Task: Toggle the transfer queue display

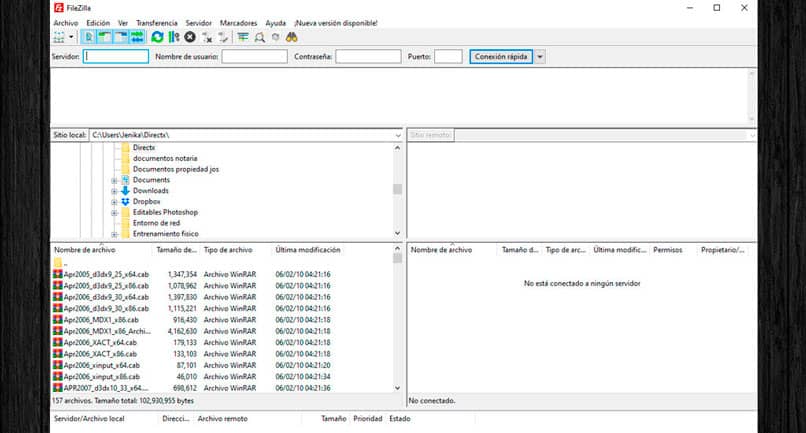Action: tap(137, 37)
